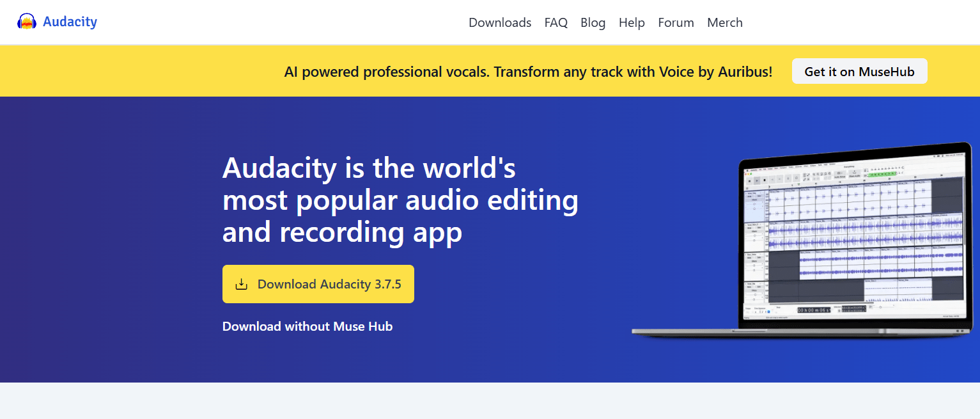
Task: Click Get it on MuseHub button
Action: pos(859,72)
